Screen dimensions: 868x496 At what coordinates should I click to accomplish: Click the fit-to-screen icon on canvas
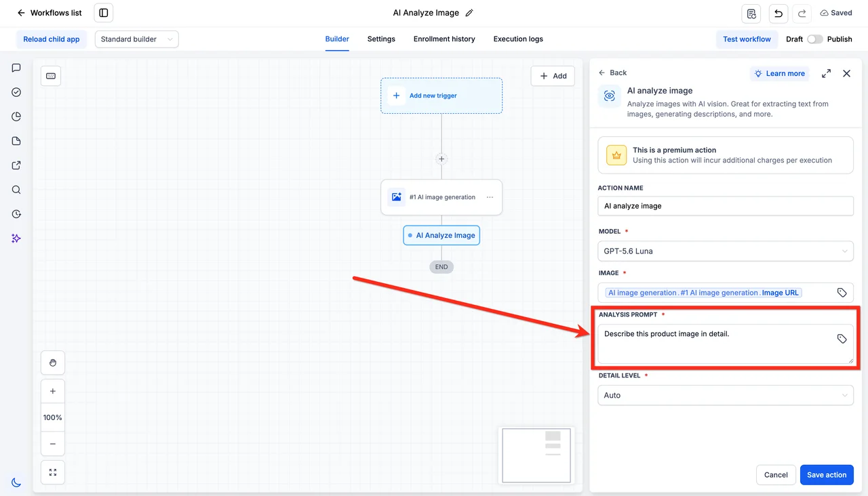(x=53, y=472)
